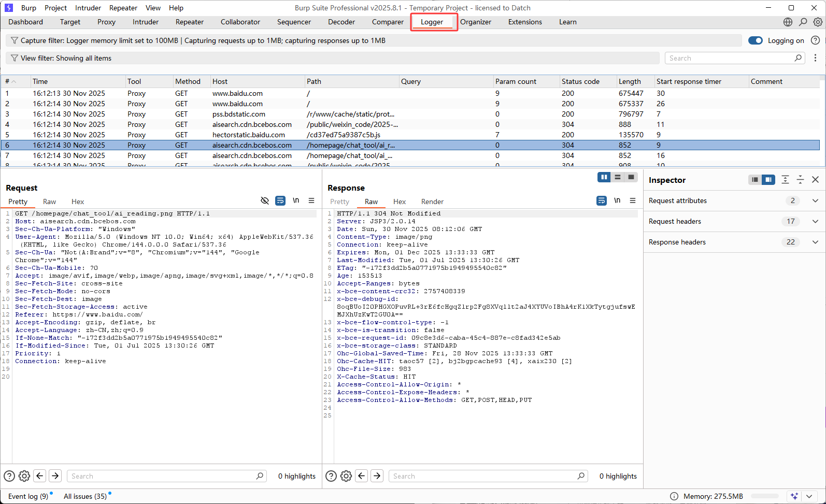Open the Logger three-dot options menu
The image size is (826, 504).
click(815, 58)
